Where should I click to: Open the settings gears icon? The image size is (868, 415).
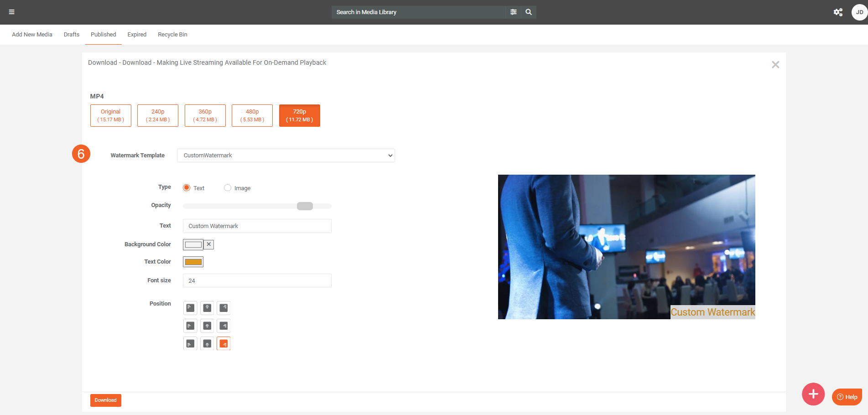point(838,12)
